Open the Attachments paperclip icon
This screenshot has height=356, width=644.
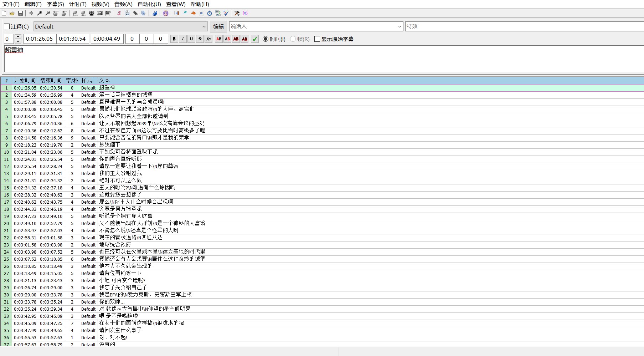click(135, 13)
